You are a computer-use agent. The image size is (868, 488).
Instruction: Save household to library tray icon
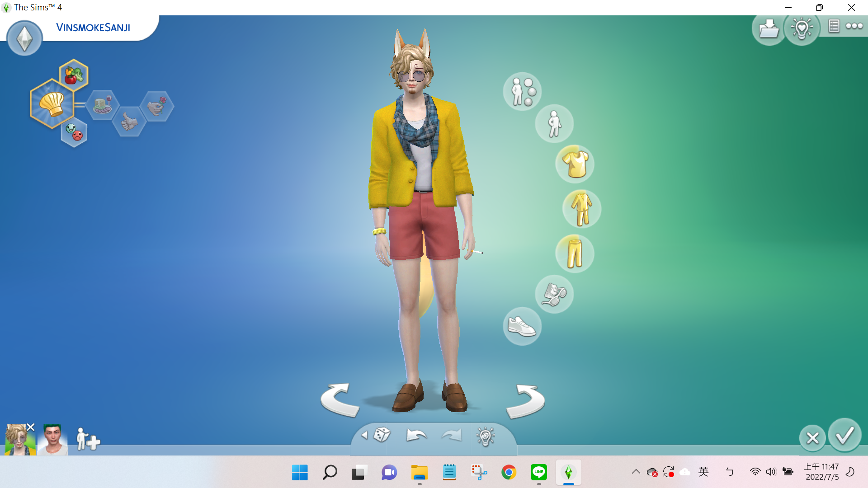click(769, 28)
